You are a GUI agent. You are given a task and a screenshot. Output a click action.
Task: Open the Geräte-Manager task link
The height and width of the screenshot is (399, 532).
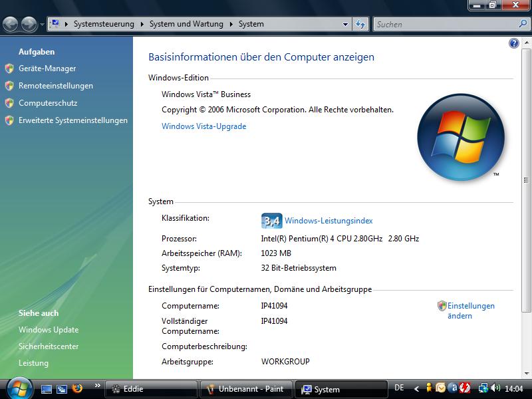(47, 68)
